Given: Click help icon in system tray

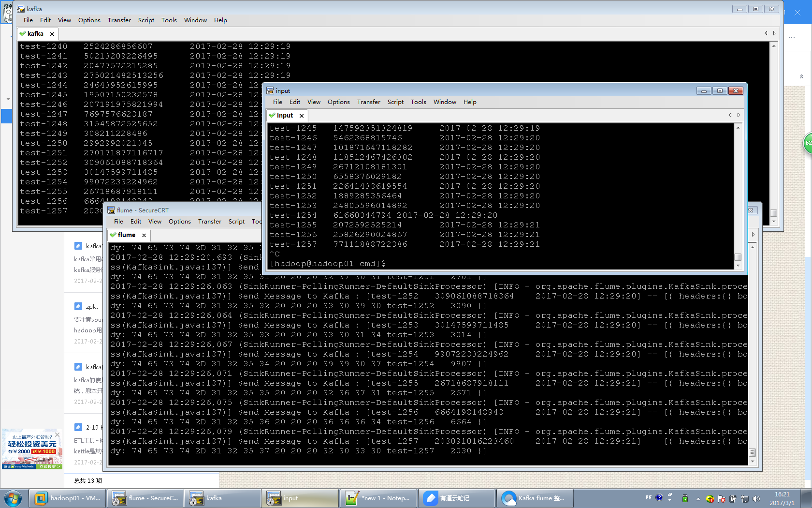Looking at the screenshot, I should coord(659,497).
